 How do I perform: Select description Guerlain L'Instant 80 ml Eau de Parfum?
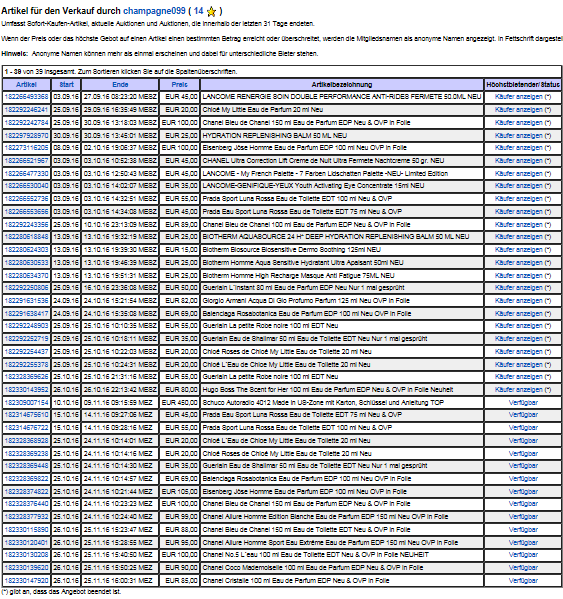pyautogui.click(x=303, y=288)
